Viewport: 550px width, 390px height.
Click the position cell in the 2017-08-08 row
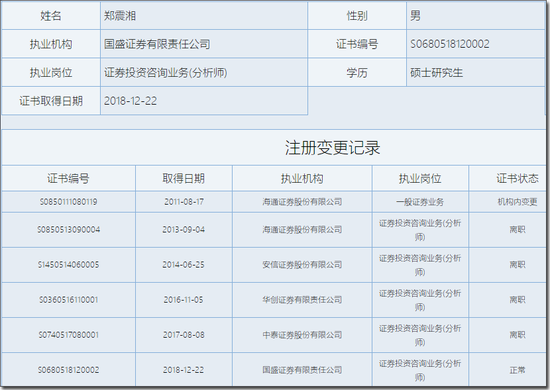pyautogui.click(x=420, y=335)
